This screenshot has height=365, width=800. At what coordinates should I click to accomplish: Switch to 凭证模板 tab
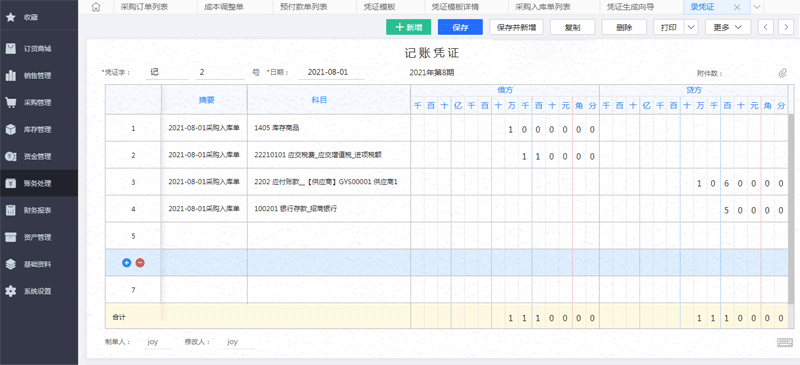(x=379, y=7)
